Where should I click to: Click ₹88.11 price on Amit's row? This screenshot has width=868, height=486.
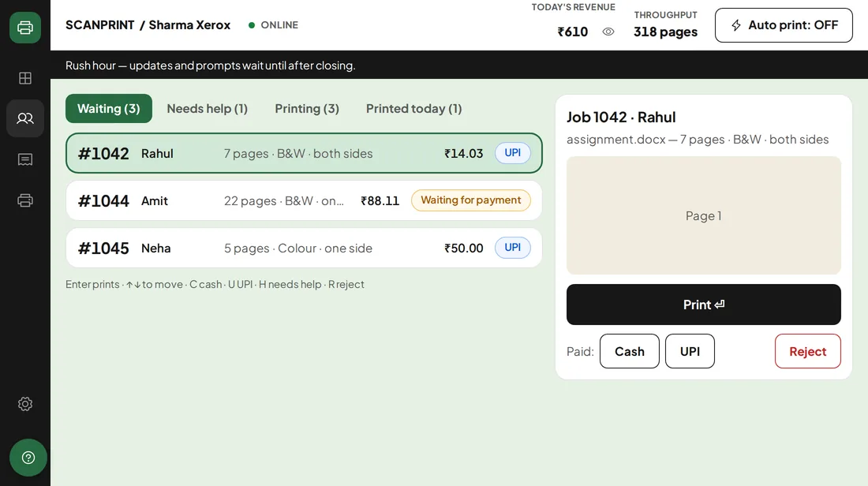tap(380, 201)
